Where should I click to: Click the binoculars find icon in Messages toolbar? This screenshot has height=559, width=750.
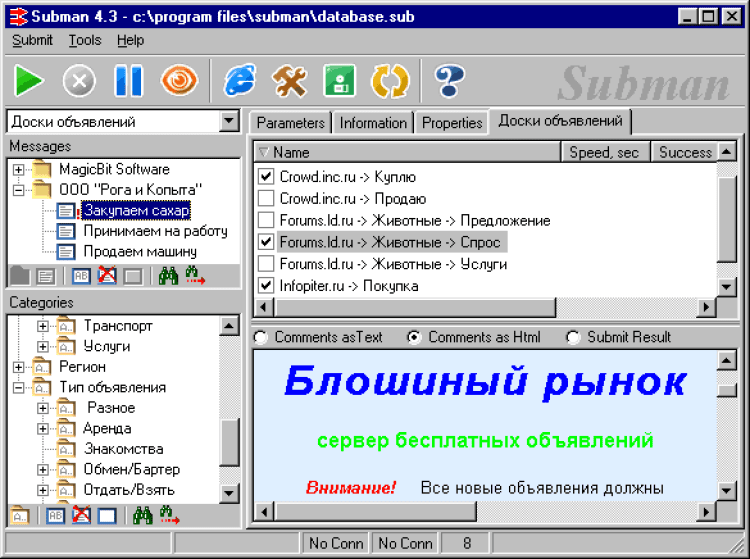(x=168, y=276)
